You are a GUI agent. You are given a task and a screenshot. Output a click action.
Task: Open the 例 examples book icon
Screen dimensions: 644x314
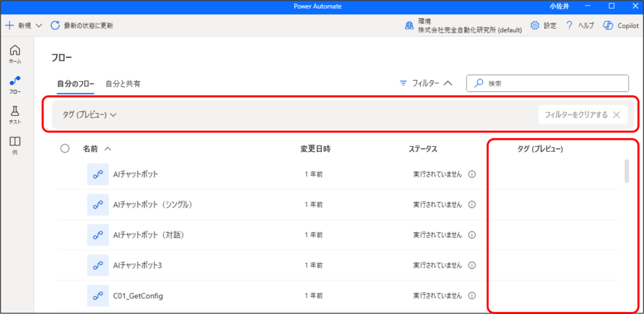point(15,142)
